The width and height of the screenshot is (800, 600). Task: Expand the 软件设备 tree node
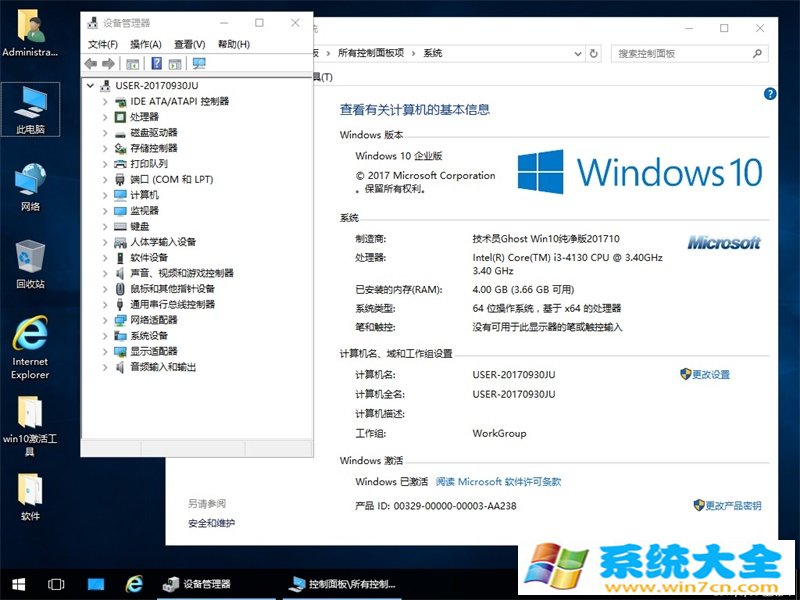(105, 258)
